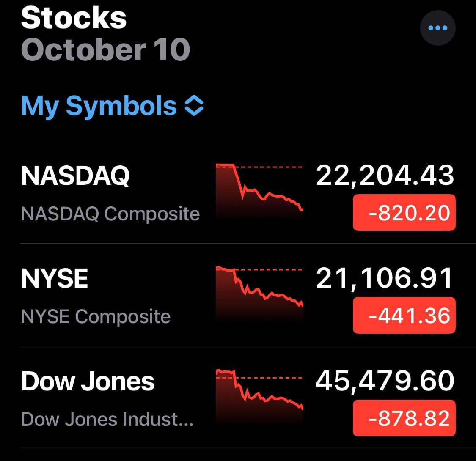Toggle the Dow Jones -878.82 change badge

click(404, 418)
